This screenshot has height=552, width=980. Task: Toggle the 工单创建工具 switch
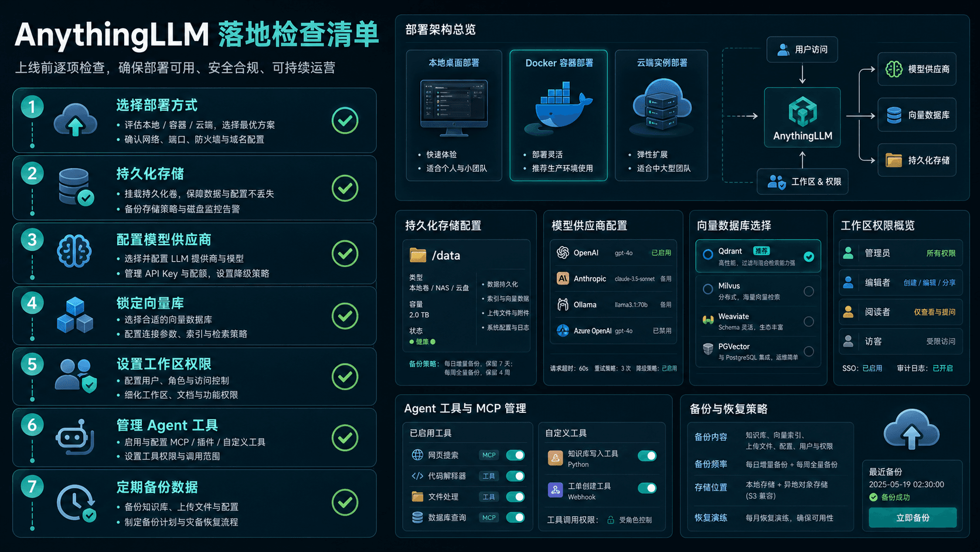tap(647, 488)
